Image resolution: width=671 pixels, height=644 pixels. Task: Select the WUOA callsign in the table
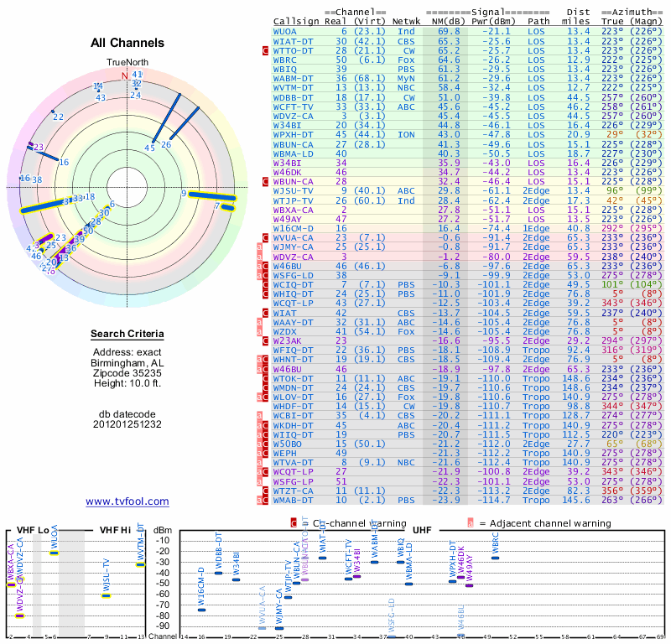pyautogui.click(x=285, y=32)
